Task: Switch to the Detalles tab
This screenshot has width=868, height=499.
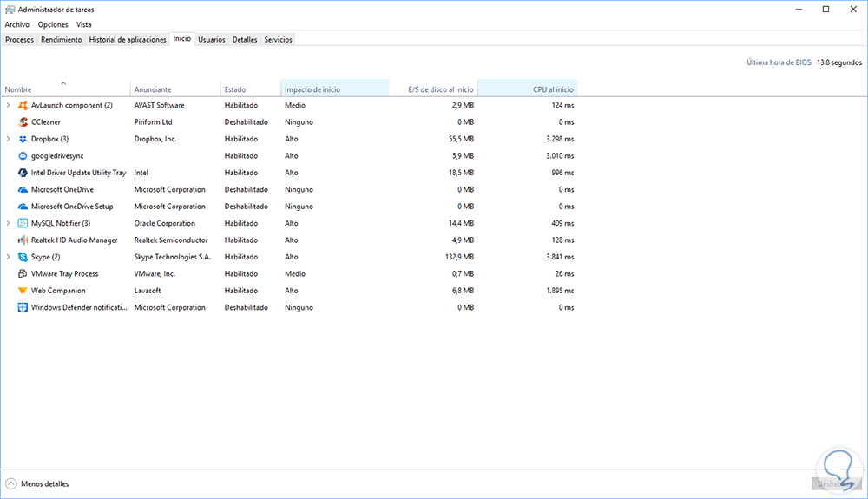Action: 245,39
